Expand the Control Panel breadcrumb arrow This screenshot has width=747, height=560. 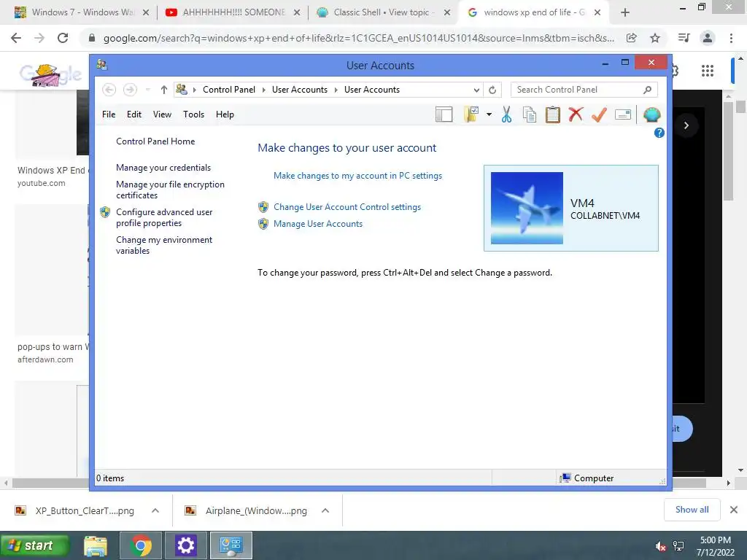(263, 90)
